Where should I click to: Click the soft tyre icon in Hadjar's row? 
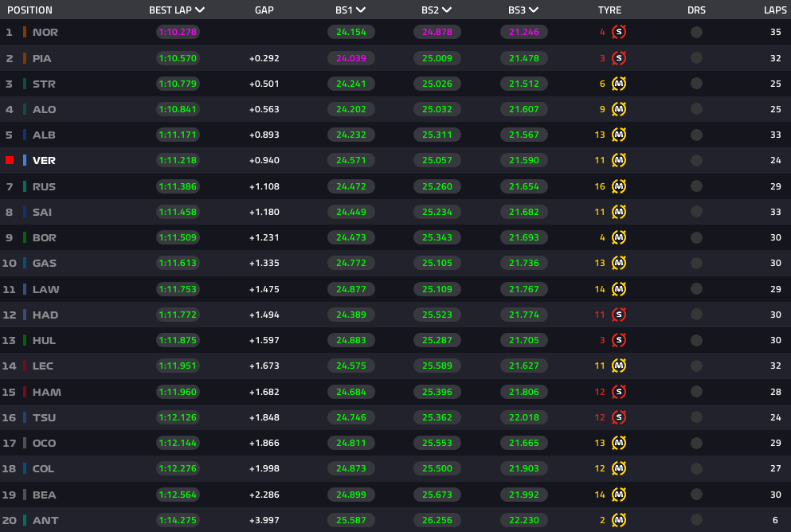pyautogui.click(x=619, y=315)
